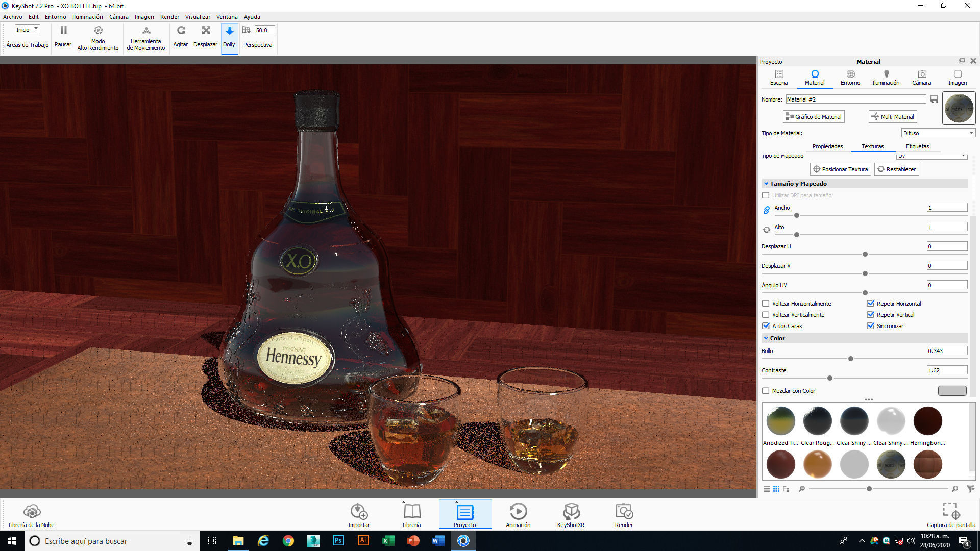
Task: Click the Windows search box
Action: coord(111,541)
